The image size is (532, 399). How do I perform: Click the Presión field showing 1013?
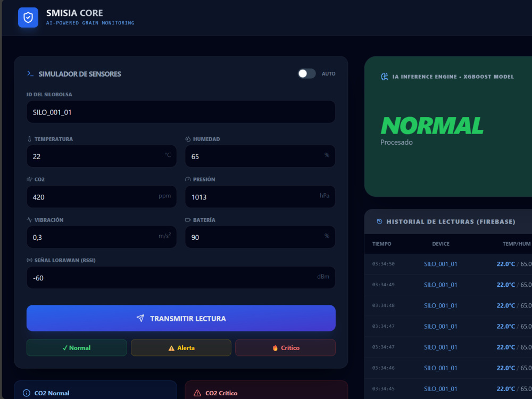260,197
